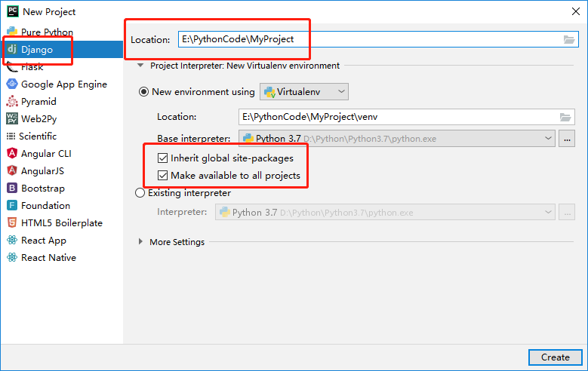Click the React Native atom icon
This screenshot has height=371, width=588.
[12, 257]
